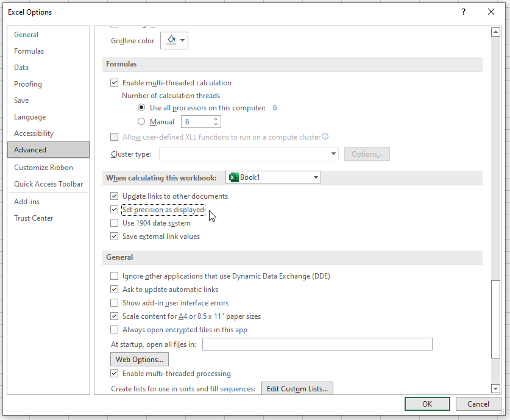Open the Save options category
This screenshot has width=510, height=420.
[x=49, y=101]
